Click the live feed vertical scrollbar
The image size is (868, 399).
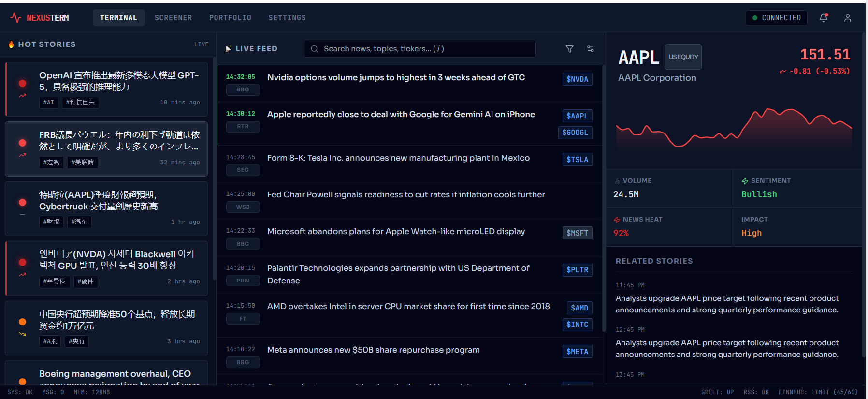click(x=604, y=198)
